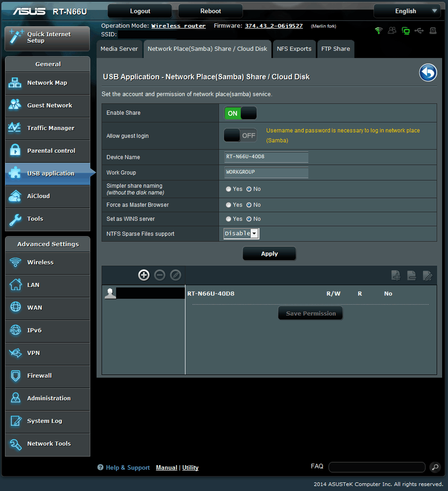The image size is (448, 491).
Task: Click the Logout button
Action: pos(140,11)
